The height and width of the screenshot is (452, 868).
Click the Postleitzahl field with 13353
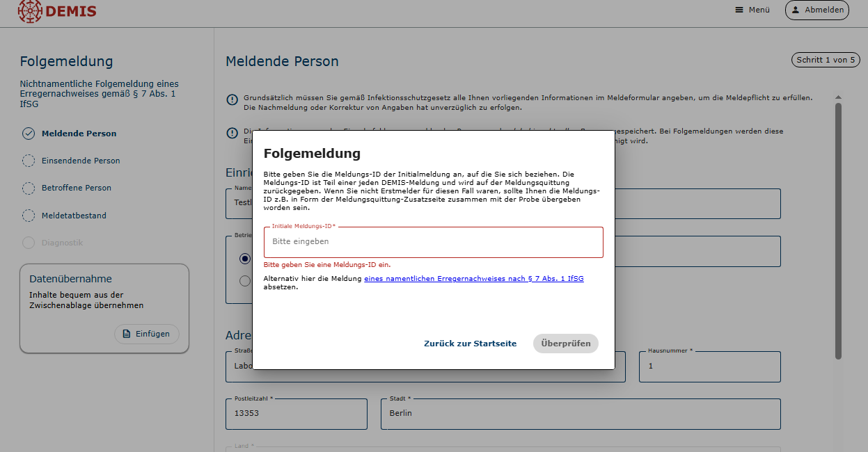click(296, 414)
